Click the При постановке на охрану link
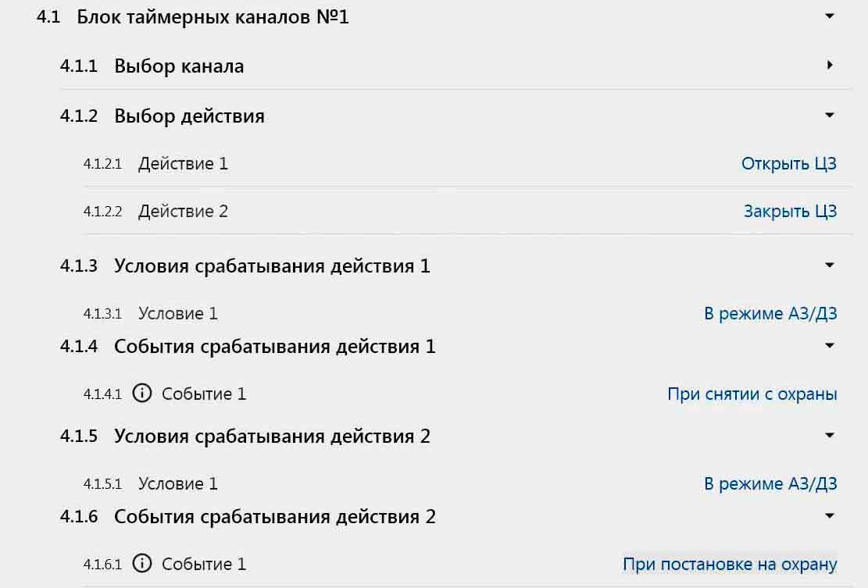The width and height of the screenshot is (868, 588). pos(730,565)
